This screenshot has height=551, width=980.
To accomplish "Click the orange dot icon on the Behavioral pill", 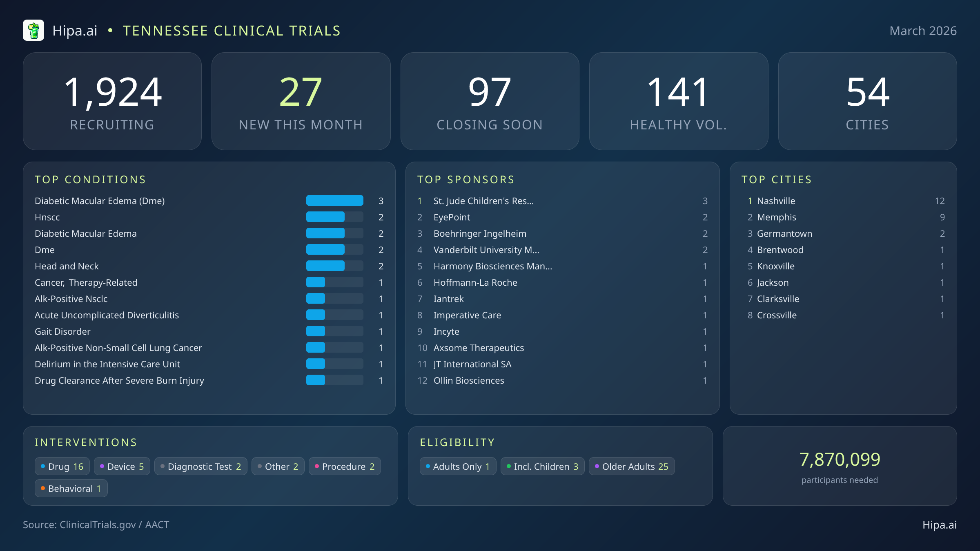I will pyautogui.click(x=43, y=488).
